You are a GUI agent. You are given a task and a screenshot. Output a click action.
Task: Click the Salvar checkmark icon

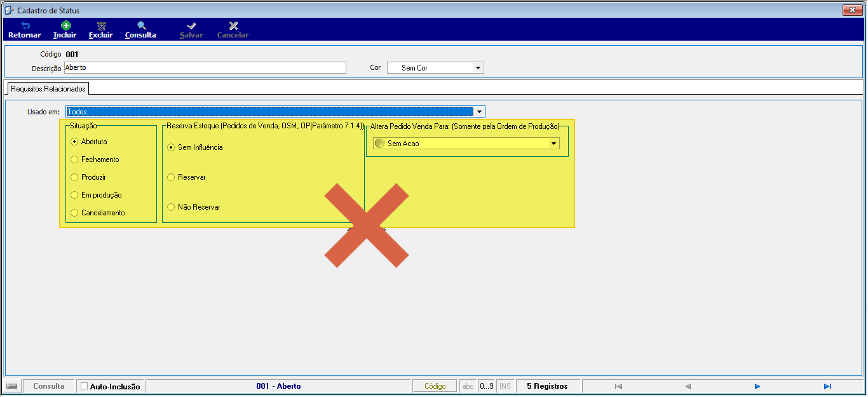click(x=191, y=26)
